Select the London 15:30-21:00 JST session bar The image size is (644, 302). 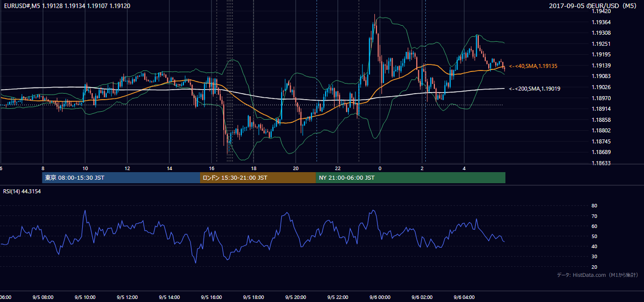click(258, 178)
